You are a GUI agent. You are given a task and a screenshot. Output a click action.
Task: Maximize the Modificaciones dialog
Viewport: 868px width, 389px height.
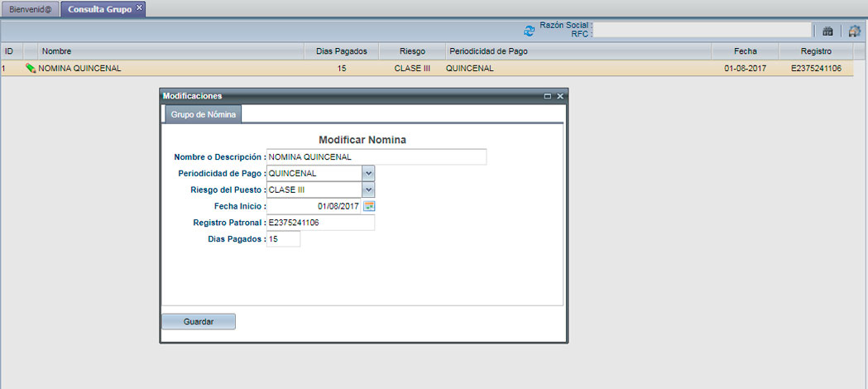click(x=548, y=96)
